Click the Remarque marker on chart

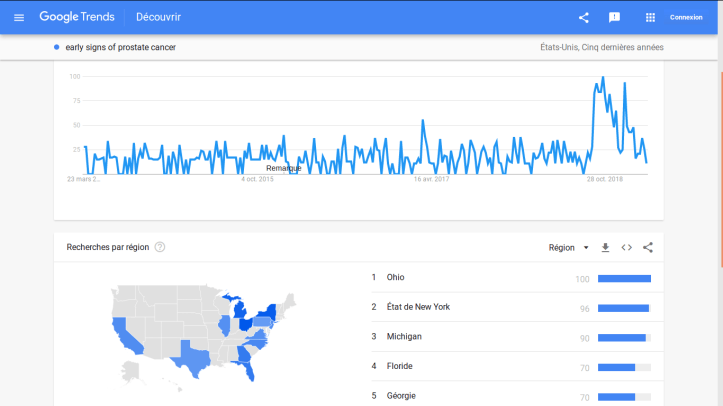click(283, 168)
